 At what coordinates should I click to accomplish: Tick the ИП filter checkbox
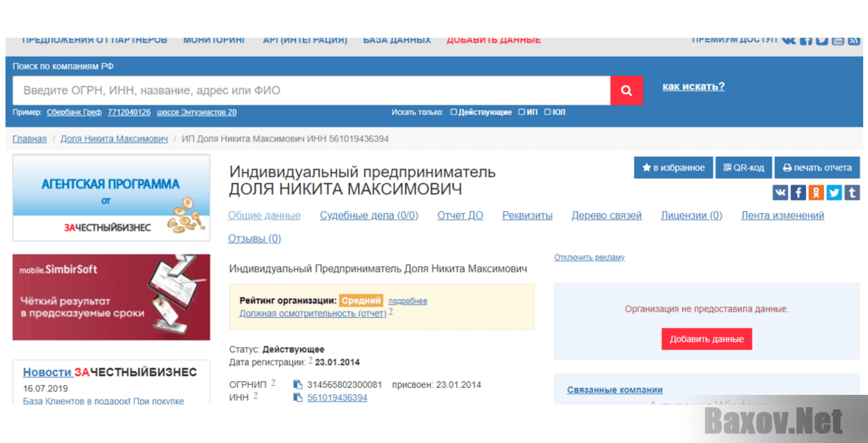click(x=521, y=112)
